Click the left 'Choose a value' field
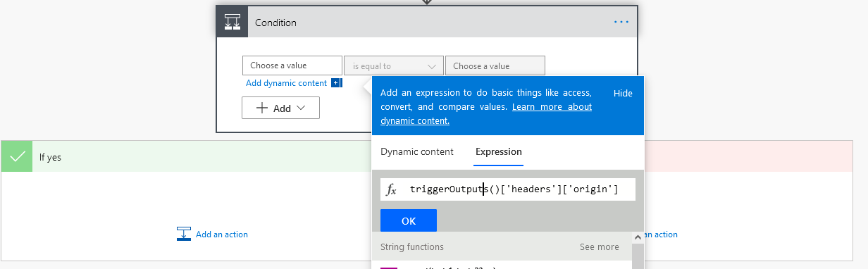 click(x=292, y=65)
